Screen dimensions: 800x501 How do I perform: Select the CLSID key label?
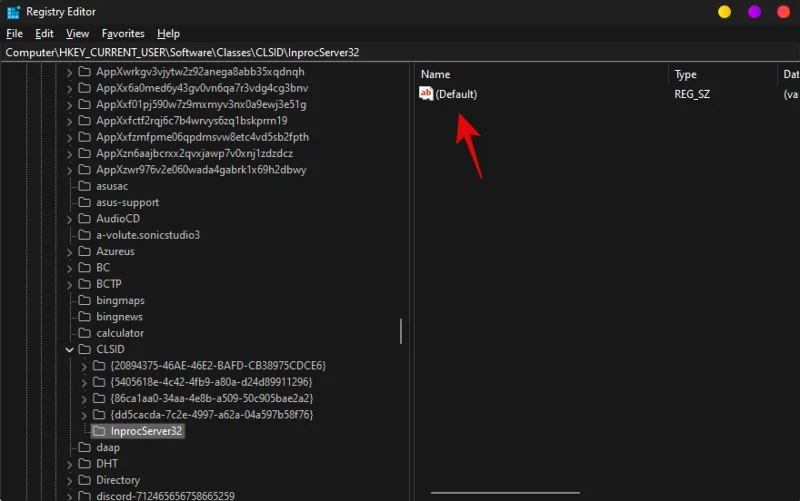(x=110, y=349)
